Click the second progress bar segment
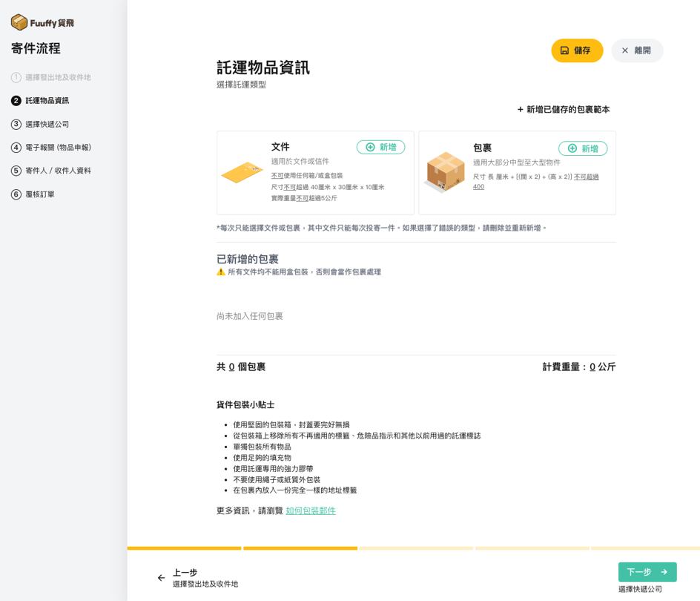Viewport: 700px width, 601px height. (300, 548)
